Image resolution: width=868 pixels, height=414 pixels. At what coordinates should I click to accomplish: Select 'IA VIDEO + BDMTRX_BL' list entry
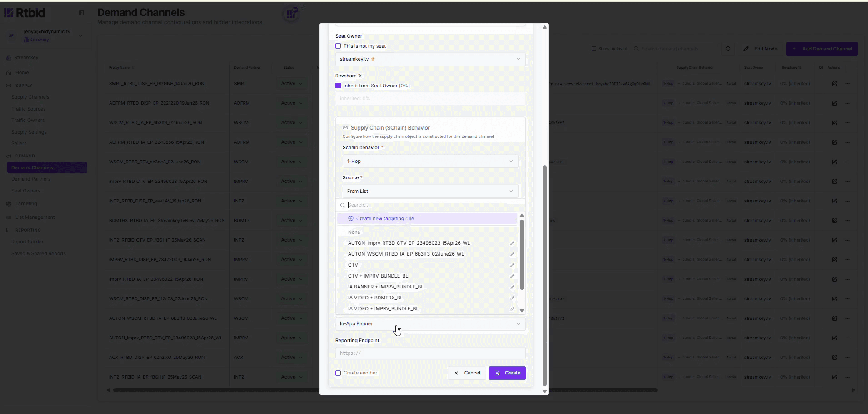pyautogui.click(x=375, y=298)
